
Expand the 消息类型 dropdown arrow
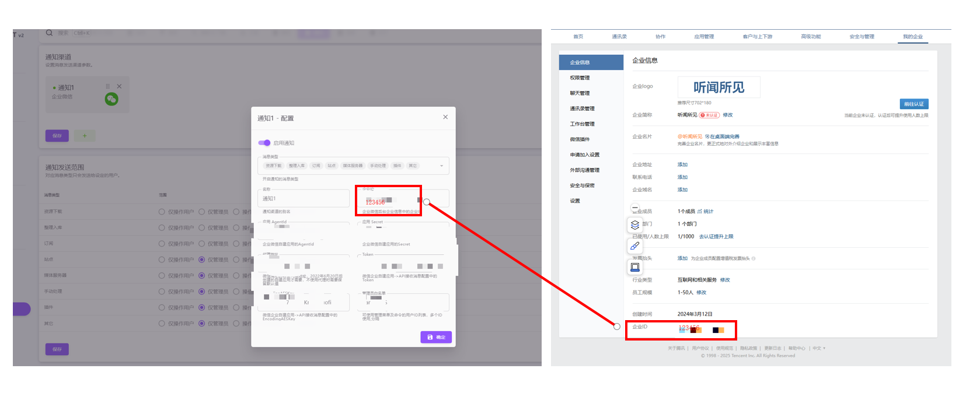tap(441, 166)
